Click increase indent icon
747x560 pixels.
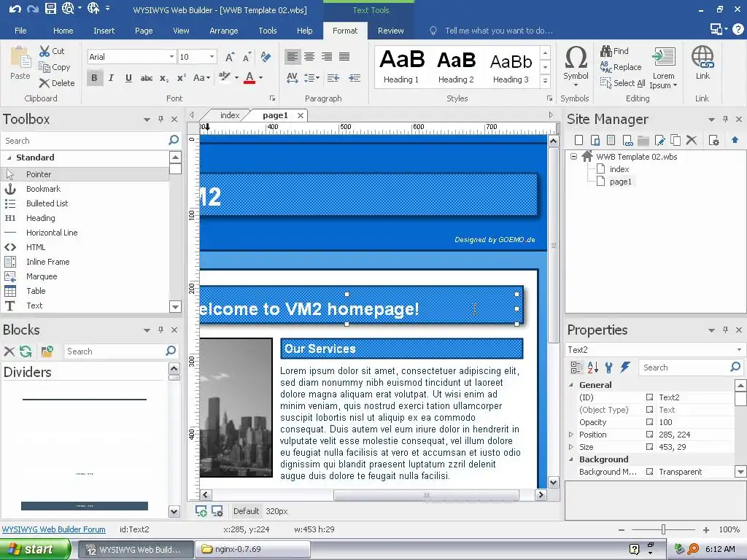click(x=355, y=77)
